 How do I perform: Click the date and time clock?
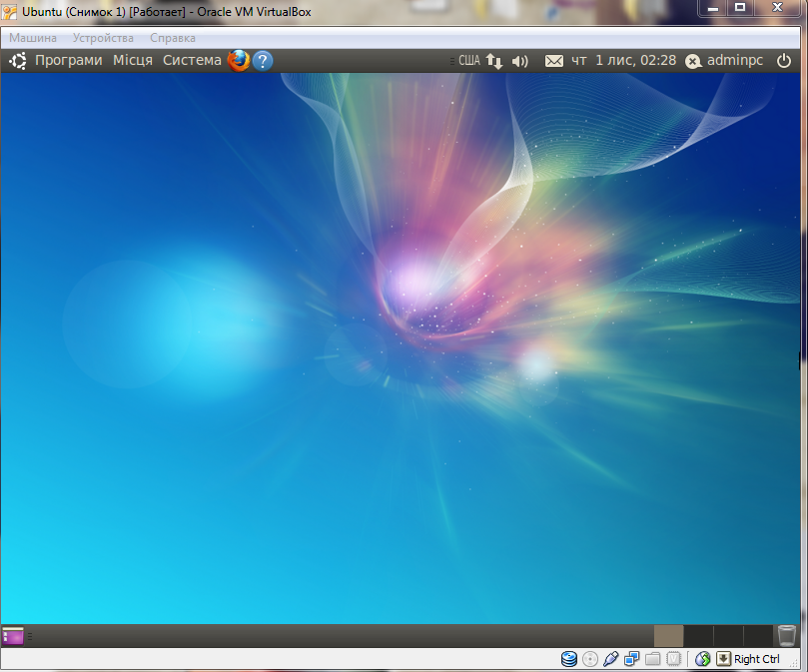coord(623,60)
